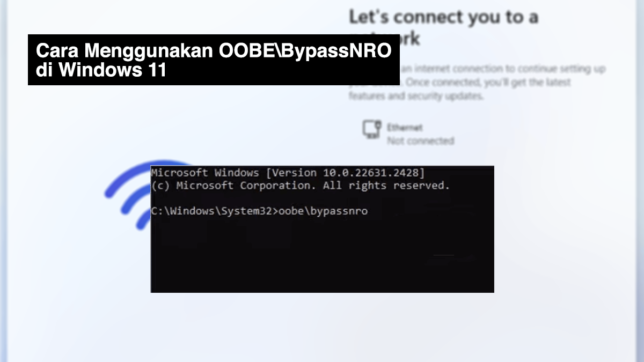Click the partially hidden 'work' heading text

click(x=411, y=38)
